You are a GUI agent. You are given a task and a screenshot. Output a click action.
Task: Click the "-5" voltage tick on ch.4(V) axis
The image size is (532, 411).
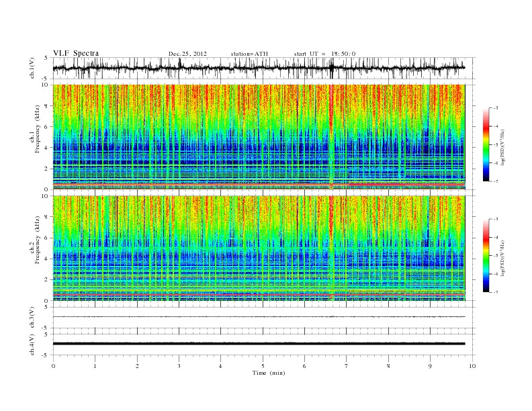pyautogui.click(x=46, y=355)
